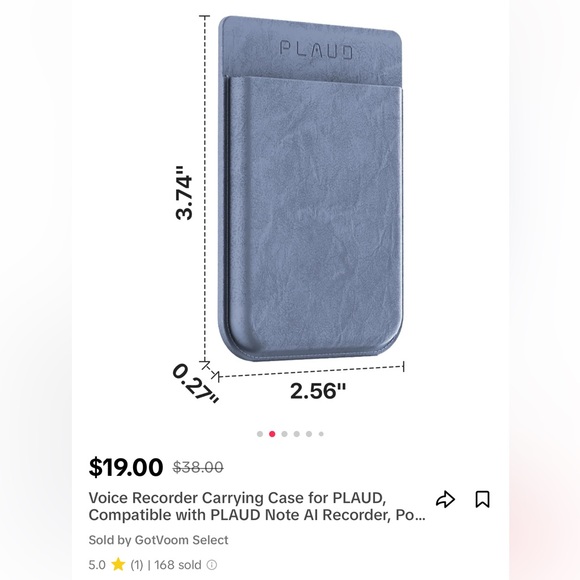Open the Sold by GotVoom Select link
Image resolution: width=580 pixels, height=580 pixels.
(158, 540)
